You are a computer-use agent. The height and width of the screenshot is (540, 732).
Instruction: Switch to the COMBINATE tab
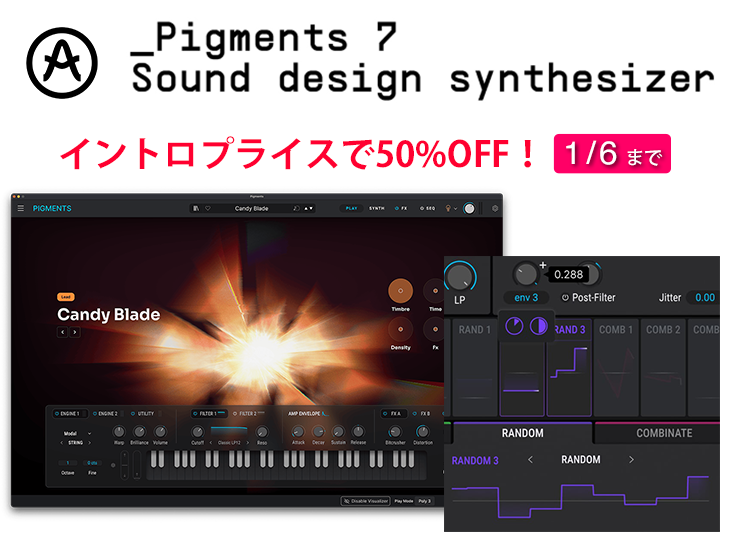tap(663, 433)
